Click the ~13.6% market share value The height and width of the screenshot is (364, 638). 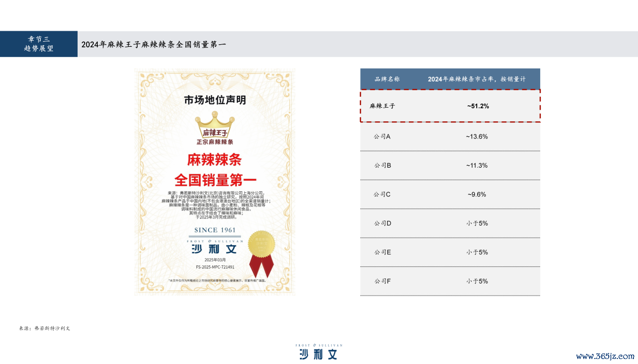pos(477,136)
